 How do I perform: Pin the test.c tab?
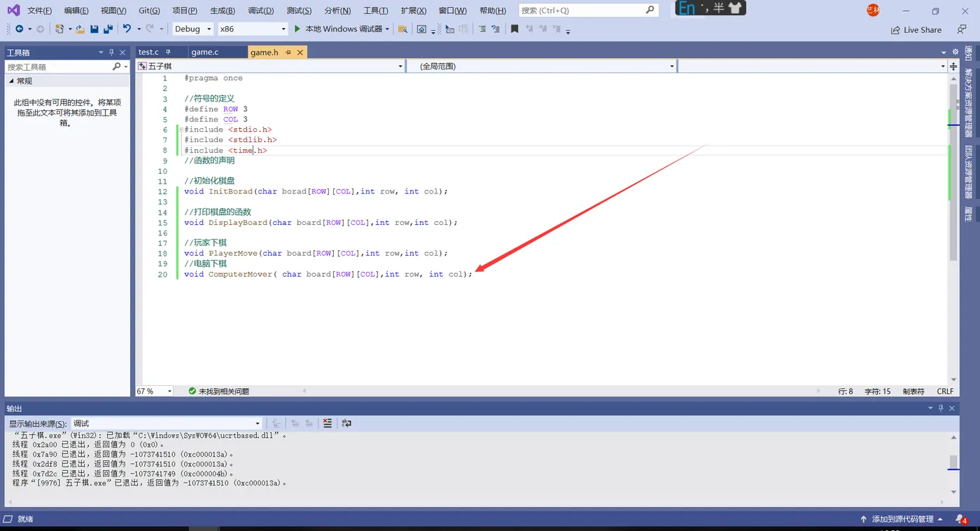168,53
